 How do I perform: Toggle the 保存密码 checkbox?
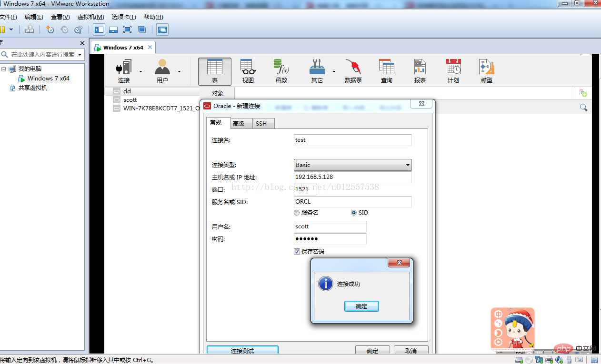297,251
